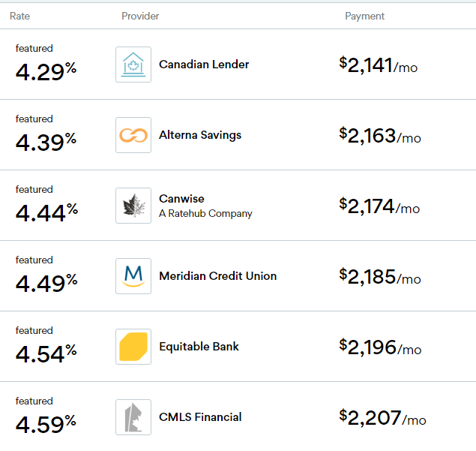Viewport: 476px width, 451px height.
Task: Click the Meridian Credit Union M logo
Action: coord(133,276)
